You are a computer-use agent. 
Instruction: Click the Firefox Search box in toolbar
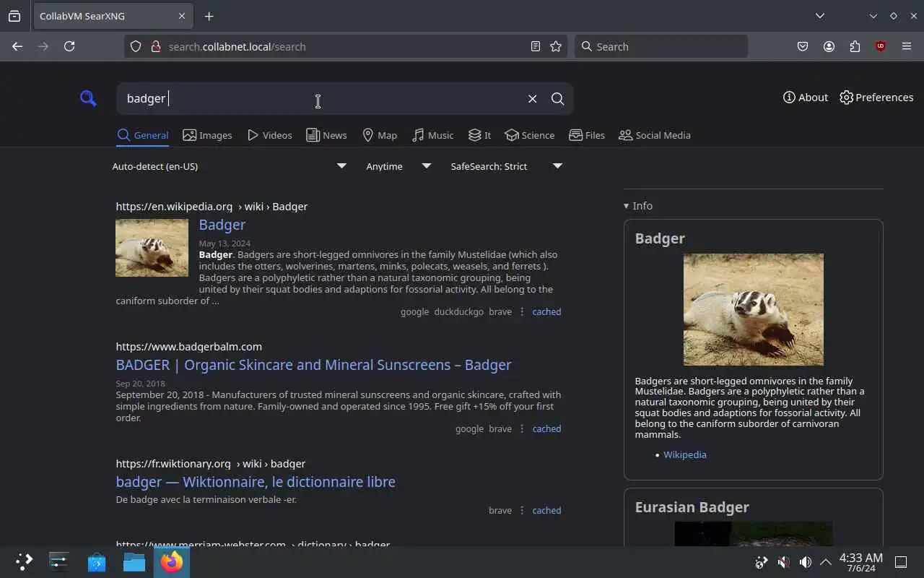(x=661, y=46)
